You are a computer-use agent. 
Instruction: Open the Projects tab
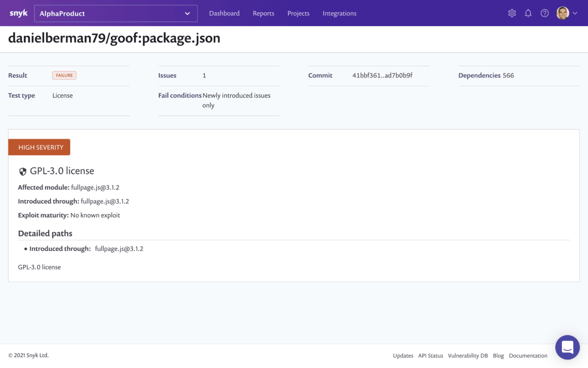pos(298,13)
